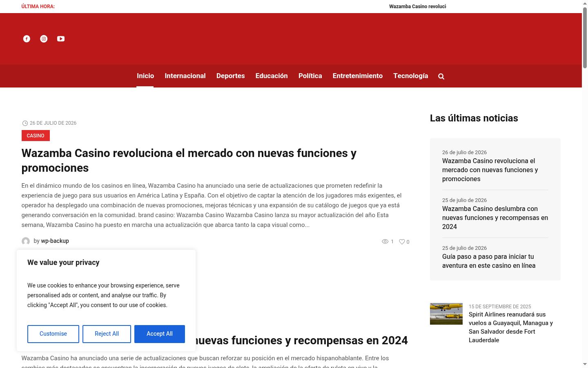Click the 'ÚLTIMA HORA:' label
Screen dimensions: 588x368
[x=38, y=7]
